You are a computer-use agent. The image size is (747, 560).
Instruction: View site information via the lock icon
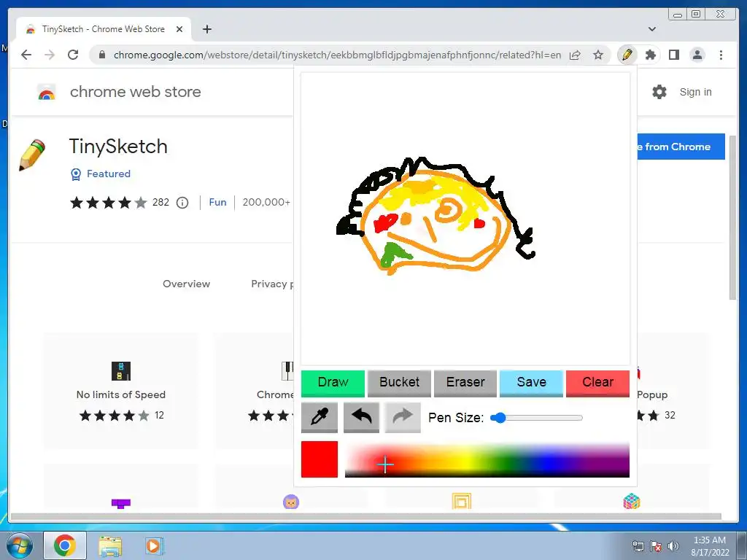pyautogui.click(x=101, y=55)
